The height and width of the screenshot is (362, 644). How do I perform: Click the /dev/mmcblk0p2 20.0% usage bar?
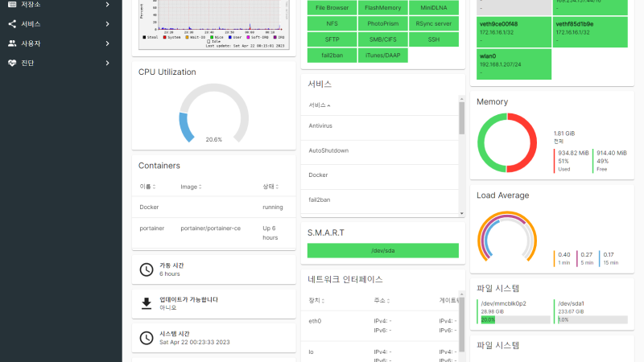tap(514, 319)
